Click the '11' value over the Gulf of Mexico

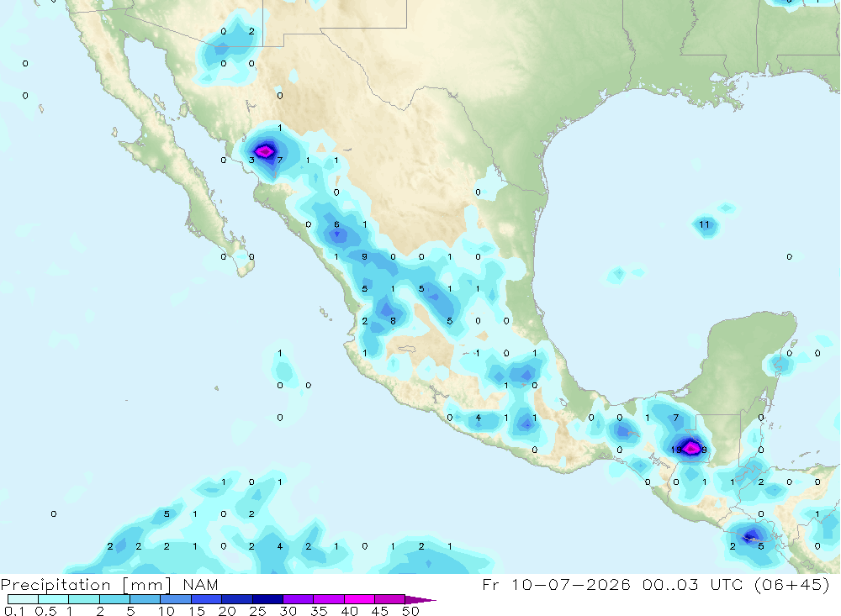click(704, 224)
